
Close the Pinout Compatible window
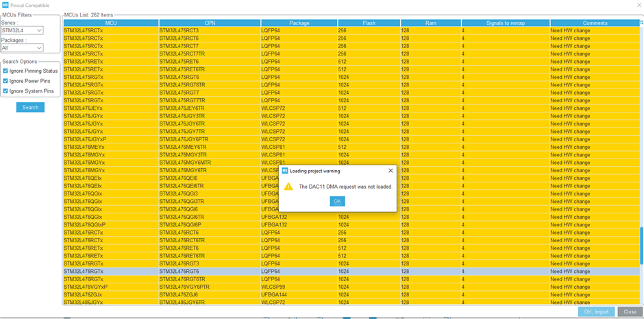pos(639,5)
